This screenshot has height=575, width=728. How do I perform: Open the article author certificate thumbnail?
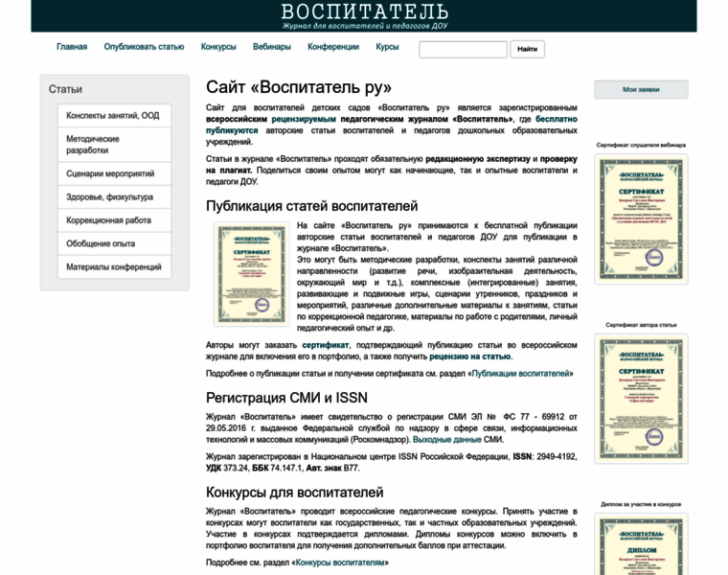click(x=641, y=399)
